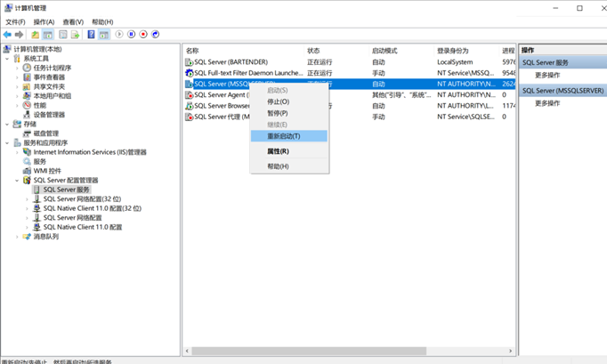Click the scrollbar right arrow
607x364 pixels.
pos(510,351)
